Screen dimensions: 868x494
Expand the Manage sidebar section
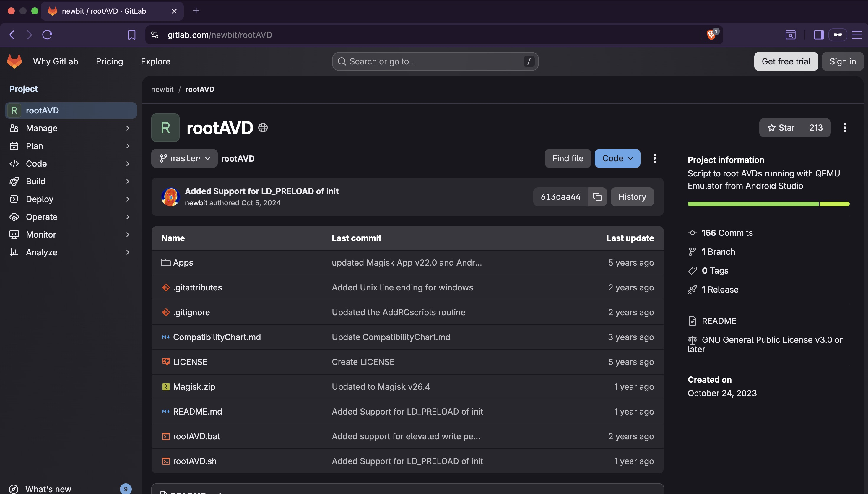(71, 128)
